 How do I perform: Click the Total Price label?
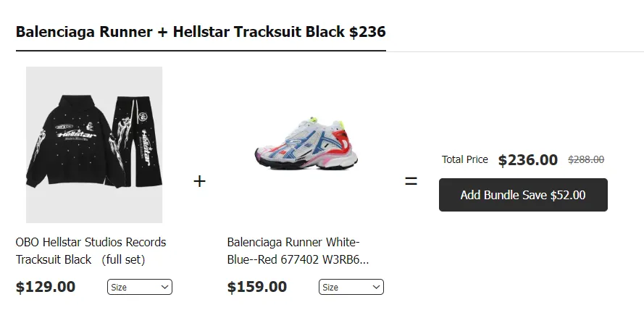click(x=465, y=159)
